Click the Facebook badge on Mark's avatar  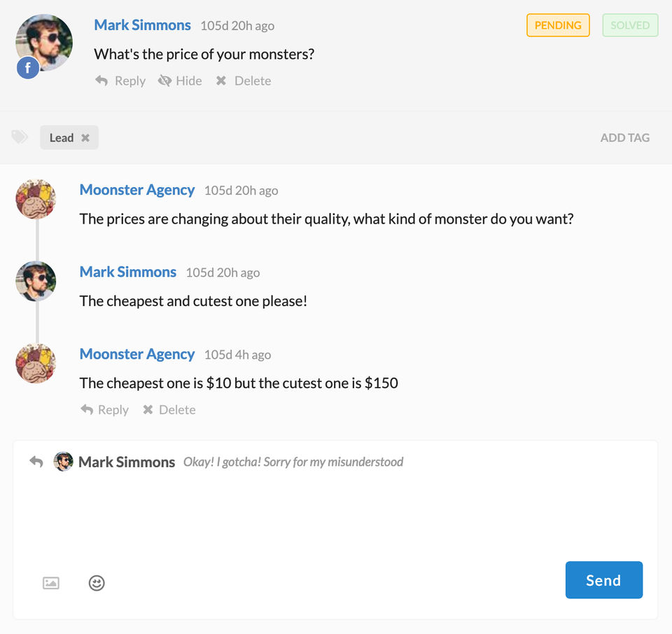28,68
